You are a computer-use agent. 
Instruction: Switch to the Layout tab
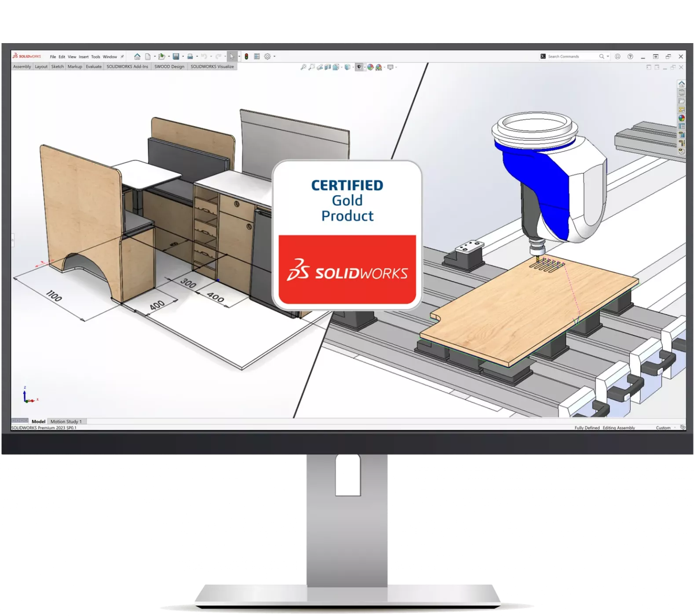(x=41, y=67)
